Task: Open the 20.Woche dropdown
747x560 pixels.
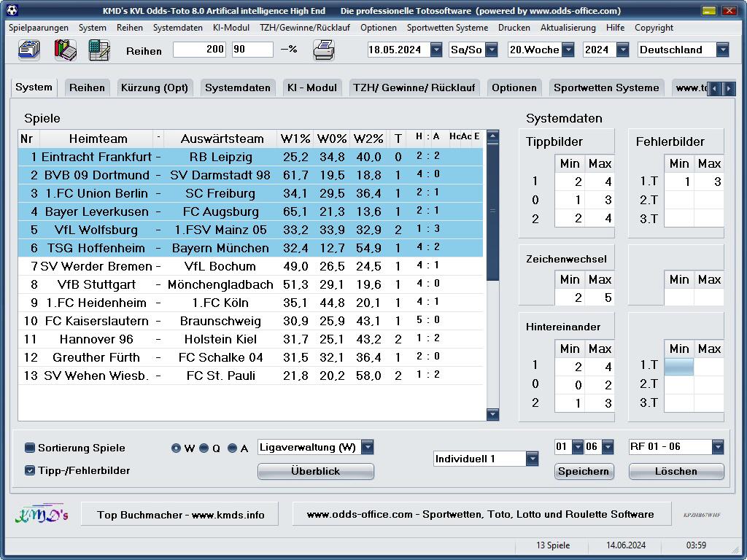Action: (568, 50)
